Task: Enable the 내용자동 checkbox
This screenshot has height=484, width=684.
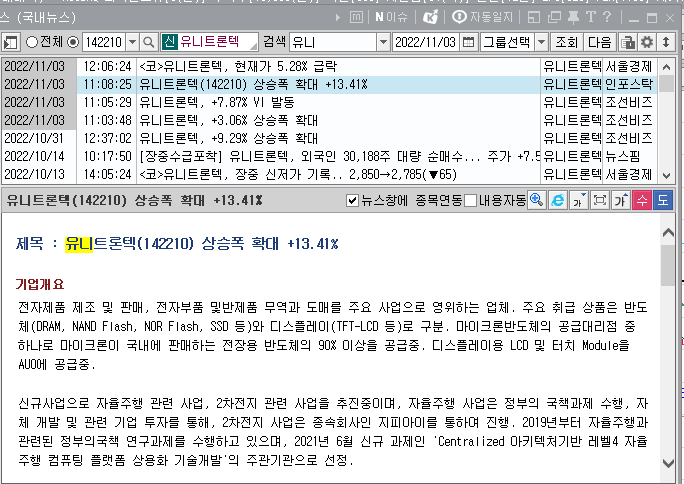Action: pyautogui.click(x=471, y=201)
